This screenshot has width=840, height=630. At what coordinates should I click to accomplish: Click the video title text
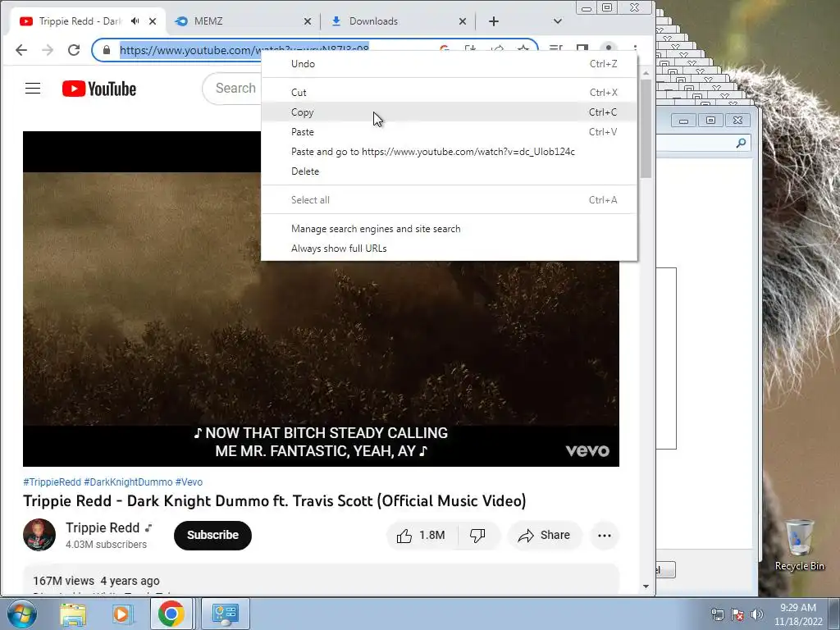click(274, 501)
